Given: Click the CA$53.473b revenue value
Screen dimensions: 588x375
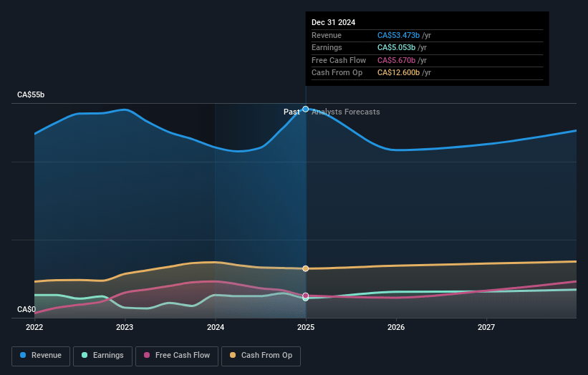Looking at the screenshot, I should 398,35.
